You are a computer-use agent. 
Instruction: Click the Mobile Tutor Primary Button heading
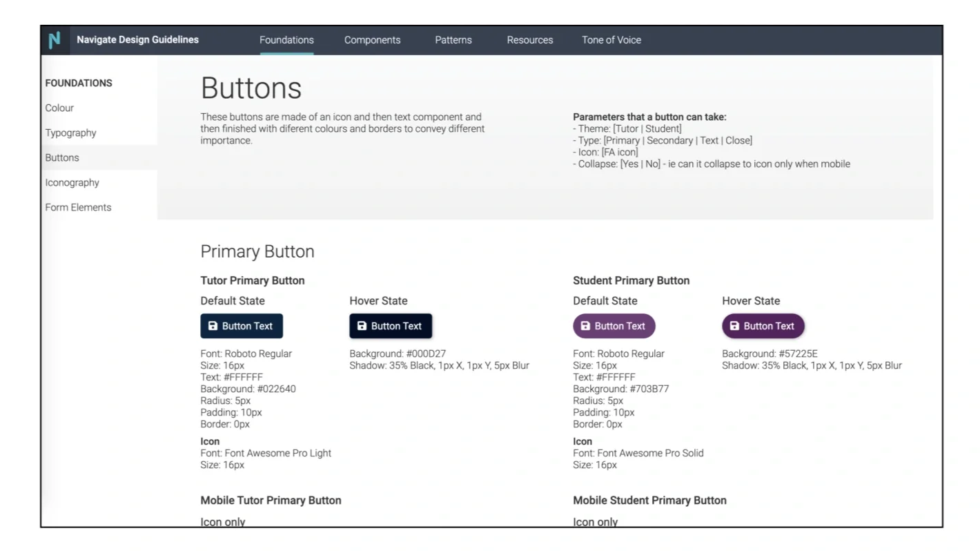point(271,500)
